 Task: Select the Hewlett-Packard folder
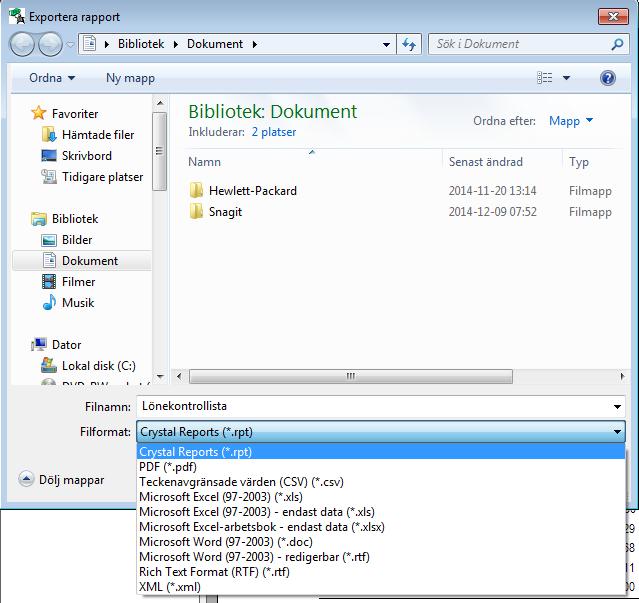pos(252,191)
